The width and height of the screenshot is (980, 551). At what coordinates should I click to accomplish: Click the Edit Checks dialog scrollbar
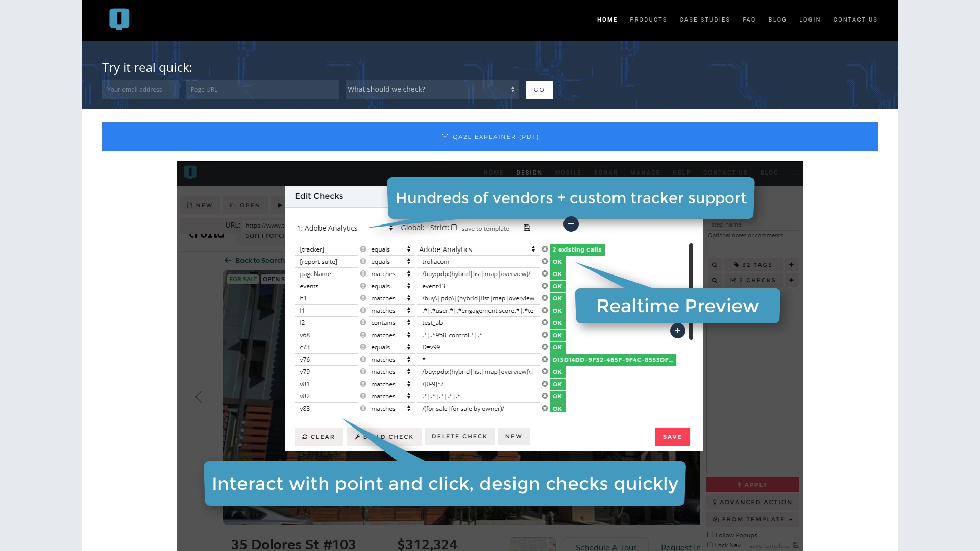click(691, 291)
